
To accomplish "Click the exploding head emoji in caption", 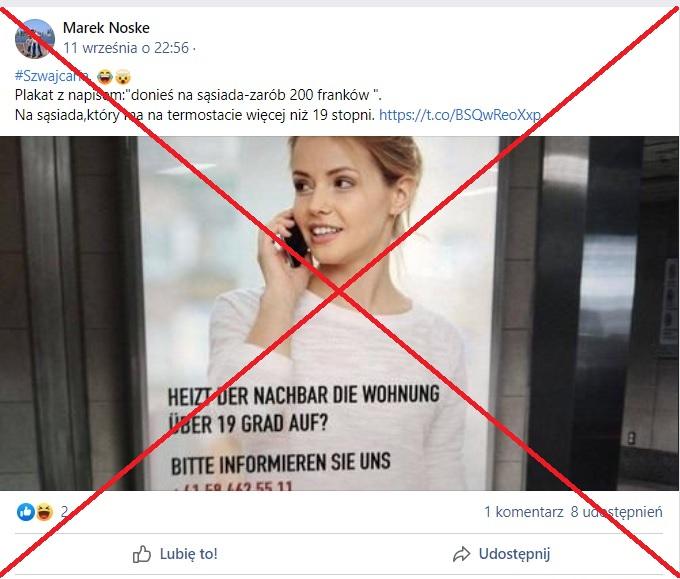I will [x=123, y=77].
